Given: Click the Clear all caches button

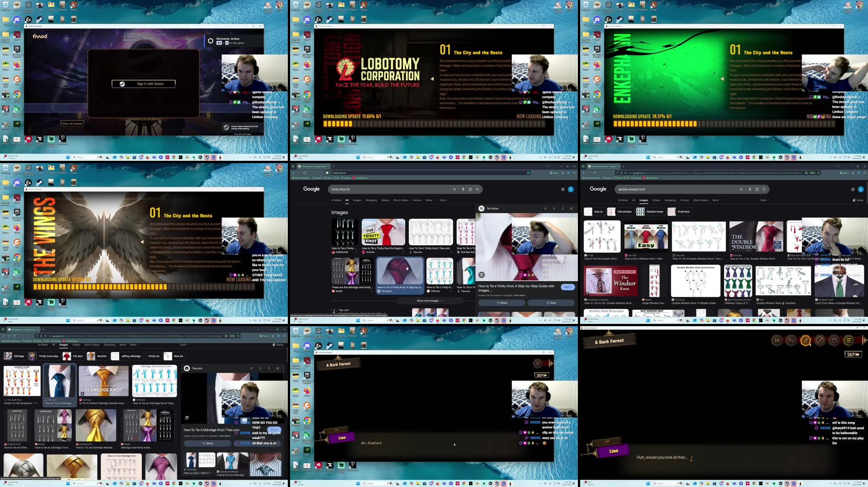Looking at the screenshot, I should pyautogui.click(x=72, y=123).
